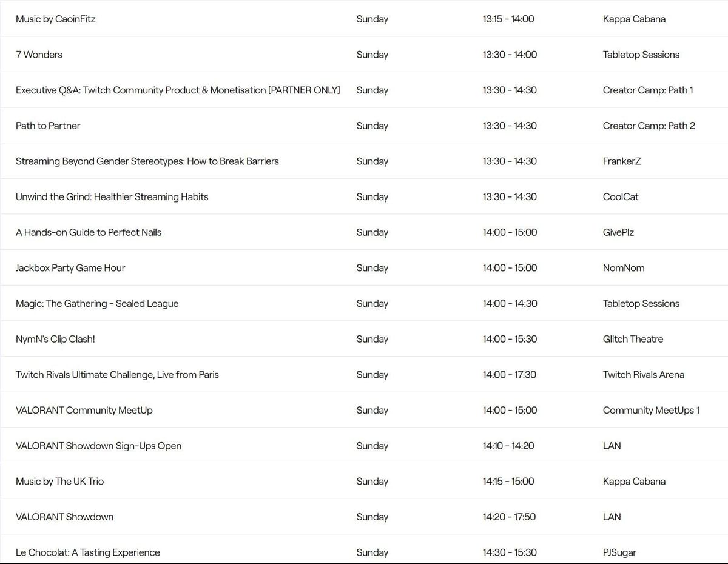Select the VALORANT Community MeetUp row title
Screen dimensions: 728x564
84,410
